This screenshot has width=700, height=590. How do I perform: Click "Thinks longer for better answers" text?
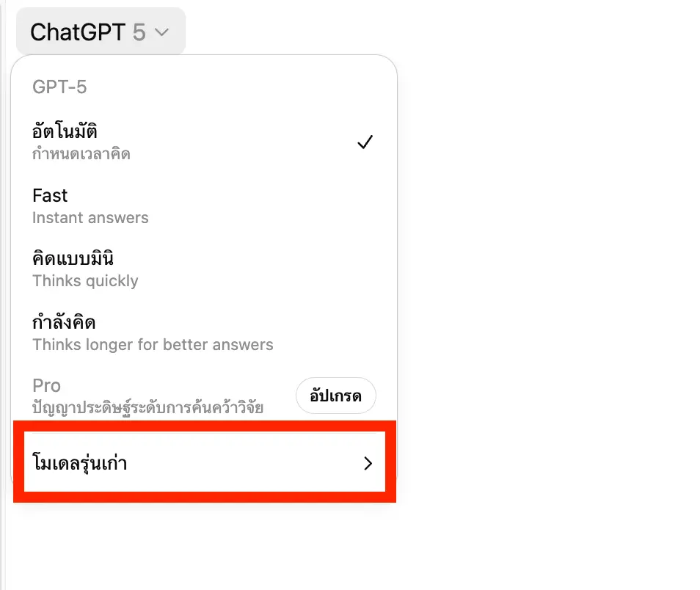(153, 345)
